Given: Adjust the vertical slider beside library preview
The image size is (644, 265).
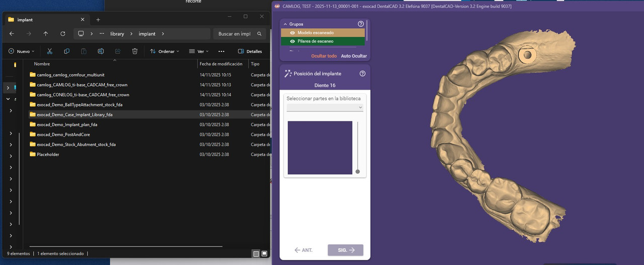Looking at the screenshot, I should coord(358,171).
